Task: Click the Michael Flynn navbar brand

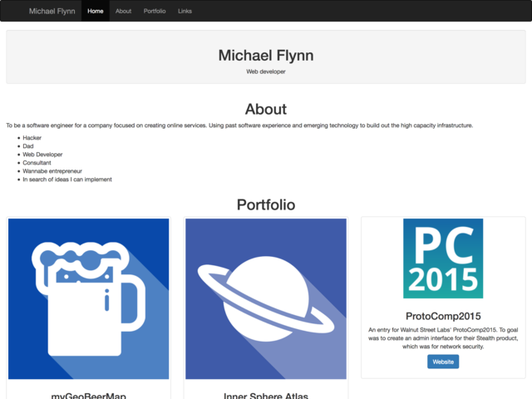Action: coord(52,12)
